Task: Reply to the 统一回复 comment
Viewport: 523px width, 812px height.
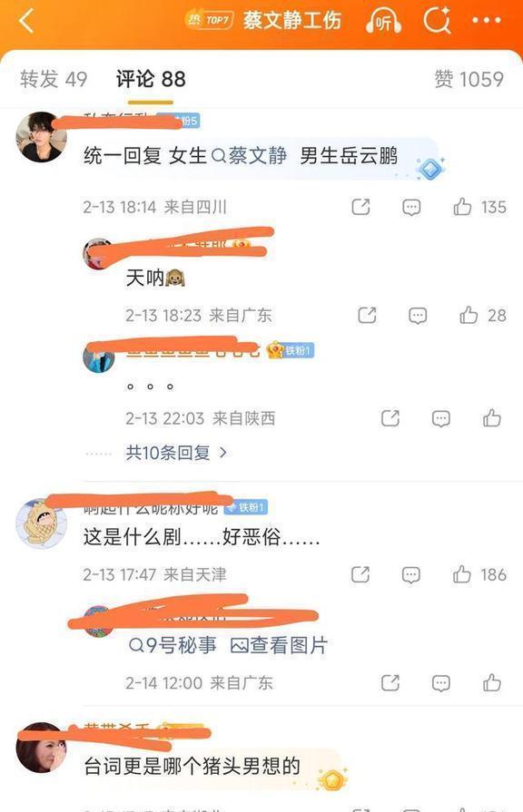Action: (411, 207)
